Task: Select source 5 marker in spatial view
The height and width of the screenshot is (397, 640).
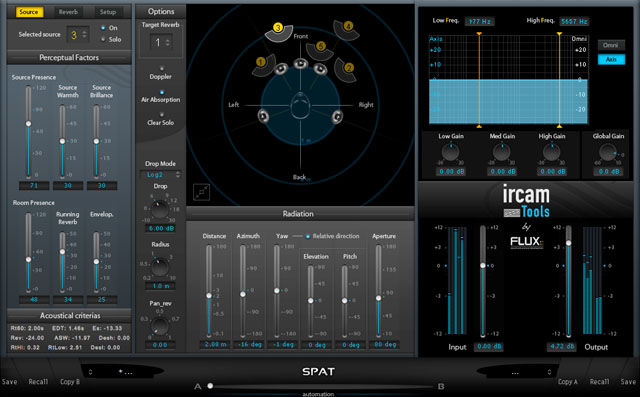Action: 320,50
